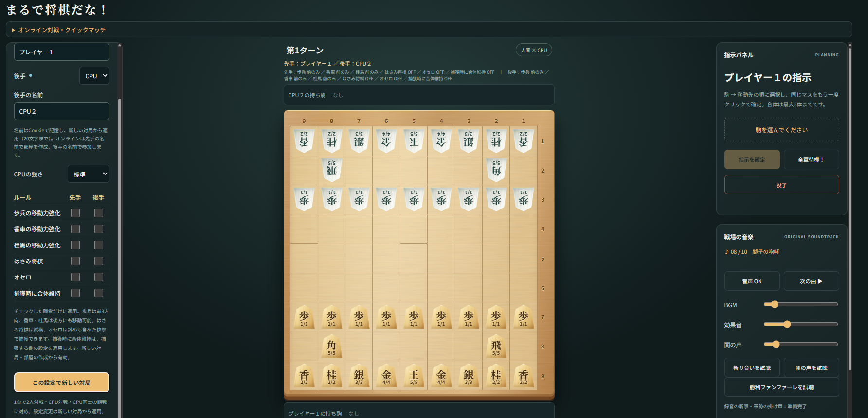This screenshot has height=418, width=868.
Task: Resign using the 投了 button
Action: 781,185
